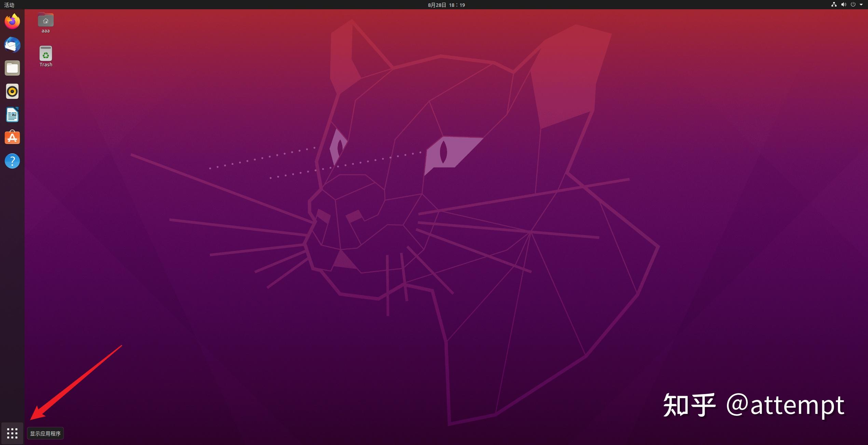This screenshot has height=445, width=868.
Task: Open the Thunderbird mail client
Action: click(12, 45)
